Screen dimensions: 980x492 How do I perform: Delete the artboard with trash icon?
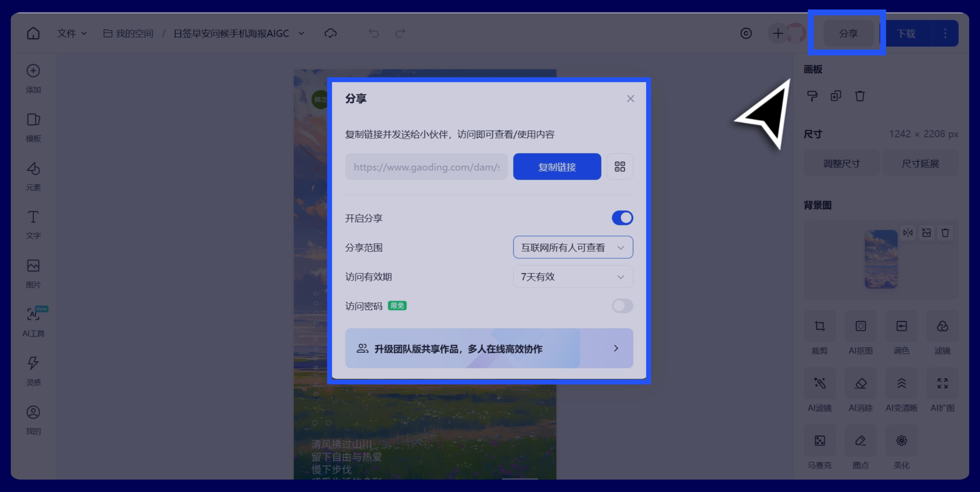860,96
